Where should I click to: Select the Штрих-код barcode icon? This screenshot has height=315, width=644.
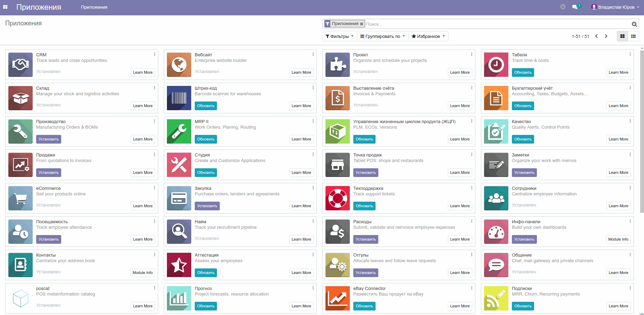[178, 98]
